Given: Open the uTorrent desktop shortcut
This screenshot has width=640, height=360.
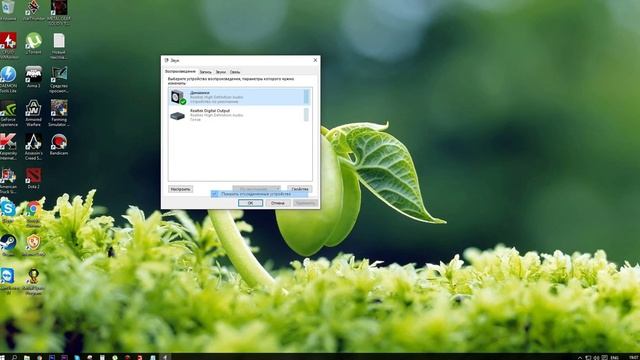Looking at the screenshot, I should (x=33, y=42).
